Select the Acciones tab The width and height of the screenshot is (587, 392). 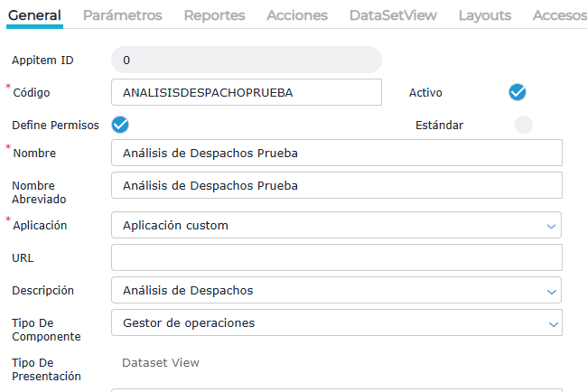coord(297,15)
